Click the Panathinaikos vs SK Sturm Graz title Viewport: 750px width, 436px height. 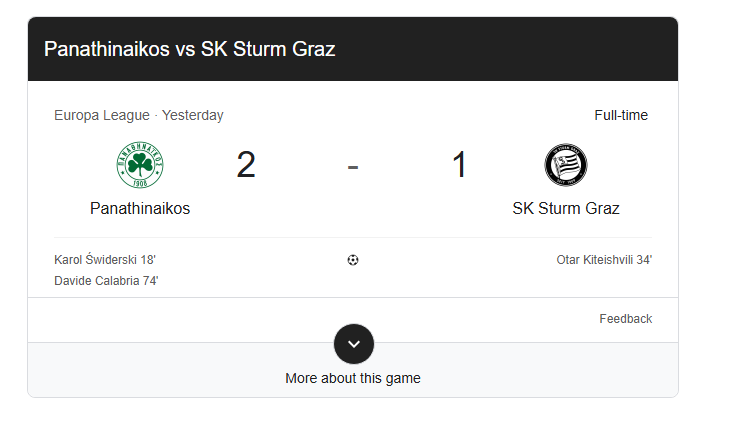pyautogui.click(x=190, y=49)
